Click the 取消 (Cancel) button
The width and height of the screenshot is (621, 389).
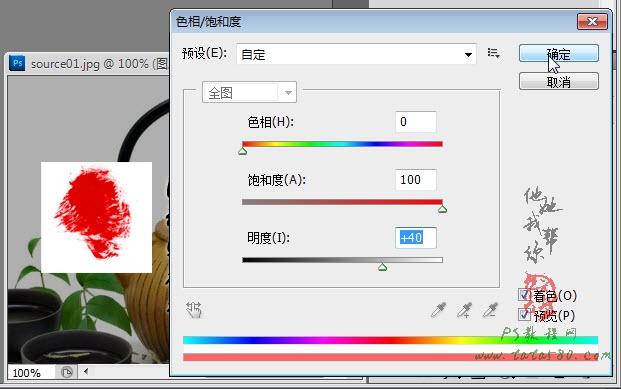click(558, 81)
